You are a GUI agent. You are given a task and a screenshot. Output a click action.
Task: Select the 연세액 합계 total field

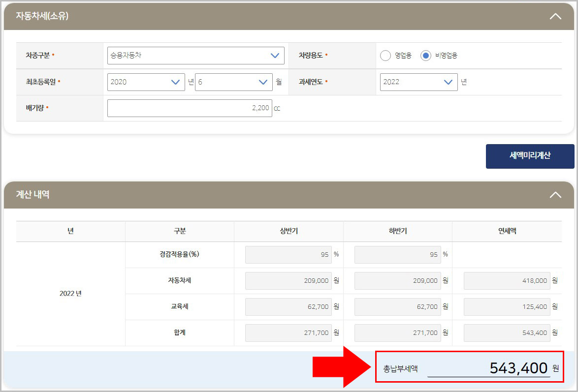click(x=506, y=332)
